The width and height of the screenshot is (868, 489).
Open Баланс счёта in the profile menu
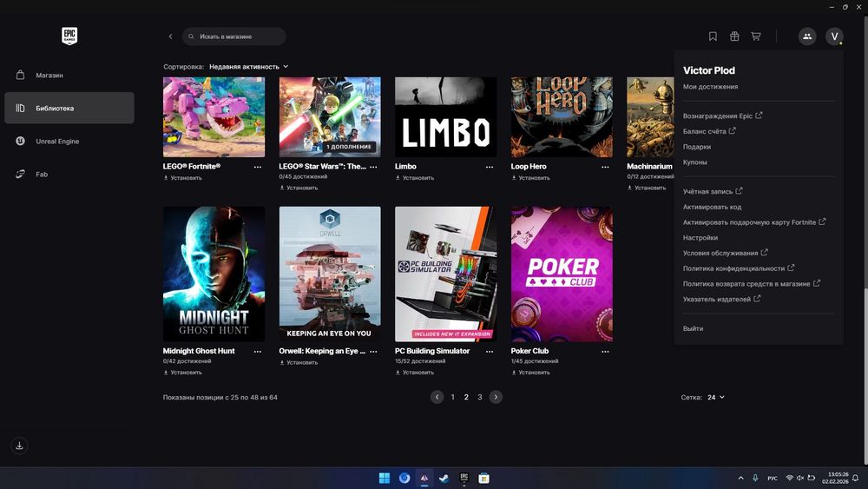click(x=709, y=131)
